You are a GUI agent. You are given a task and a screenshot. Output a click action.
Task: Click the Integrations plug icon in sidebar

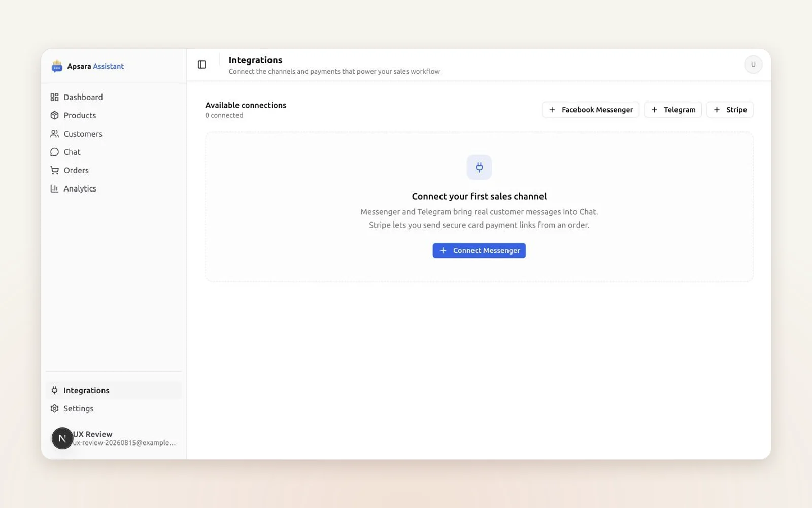[x=54, y=390]
